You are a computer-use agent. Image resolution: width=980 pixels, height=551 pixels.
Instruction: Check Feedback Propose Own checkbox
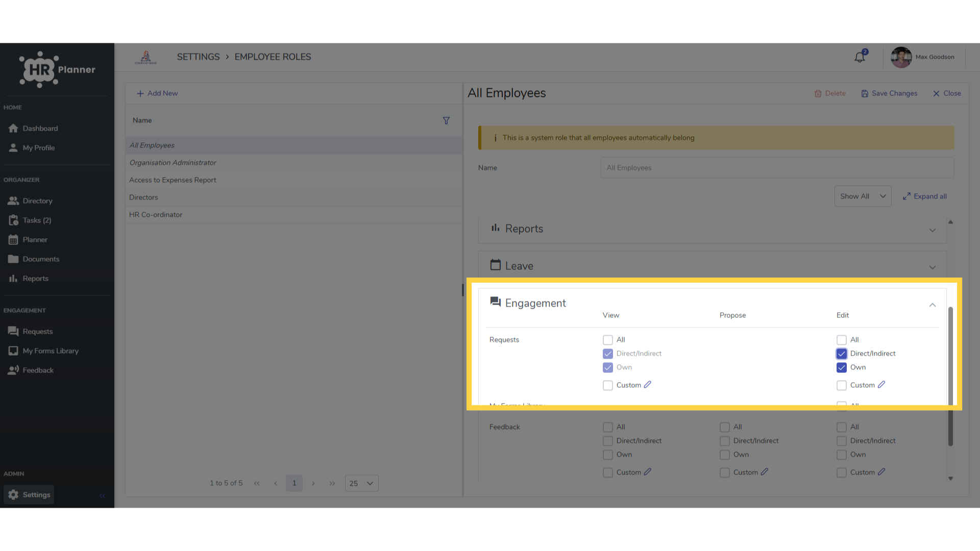click(x=724, y=455)
